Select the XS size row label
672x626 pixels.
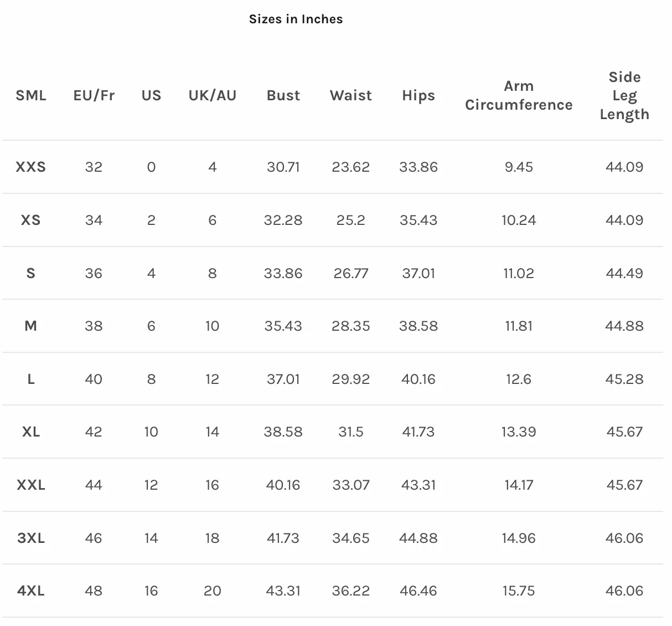[x=31, y=220]
